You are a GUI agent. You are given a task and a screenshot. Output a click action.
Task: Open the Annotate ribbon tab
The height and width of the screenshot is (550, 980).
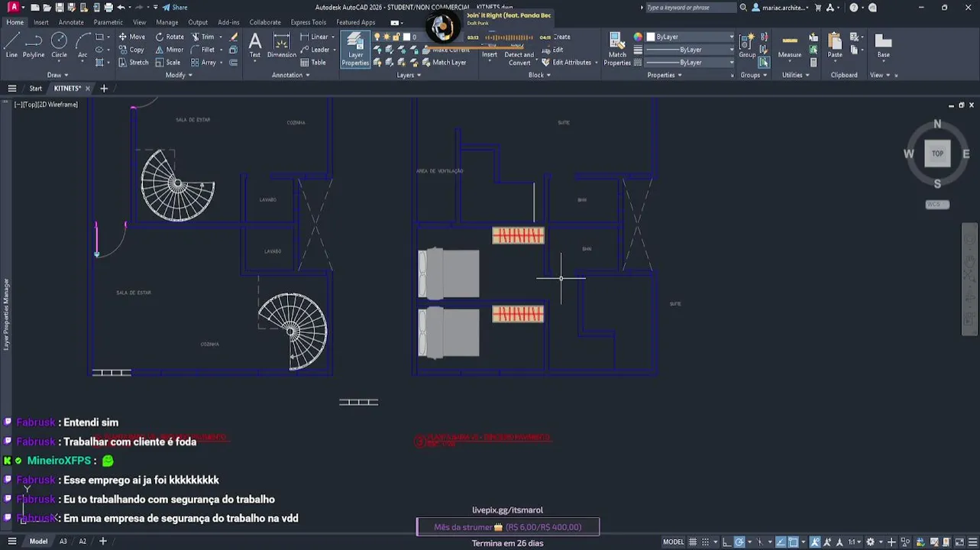pyautogui.click(x=71, y=22)
